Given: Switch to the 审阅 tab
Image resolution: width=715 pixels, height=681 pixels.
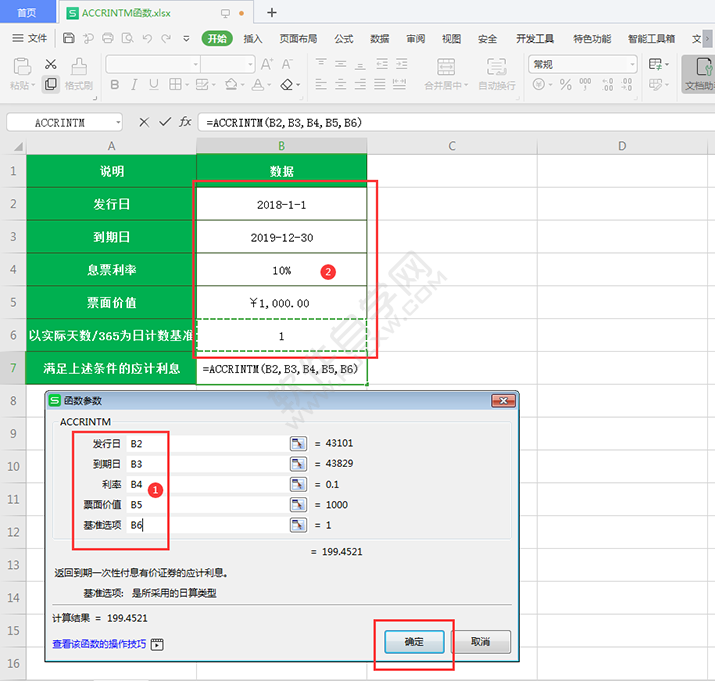Looking at the screenshot, I should click(x=415, y=39).
